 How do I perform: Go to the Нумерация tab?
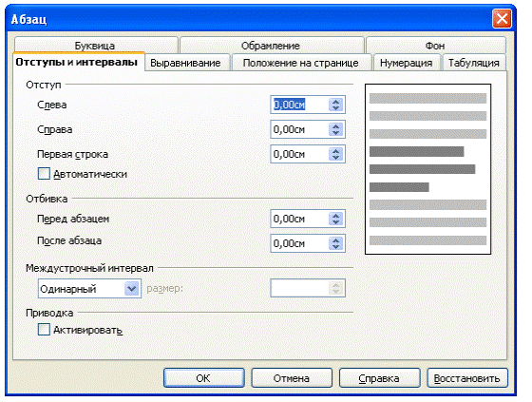click(407, 63)
